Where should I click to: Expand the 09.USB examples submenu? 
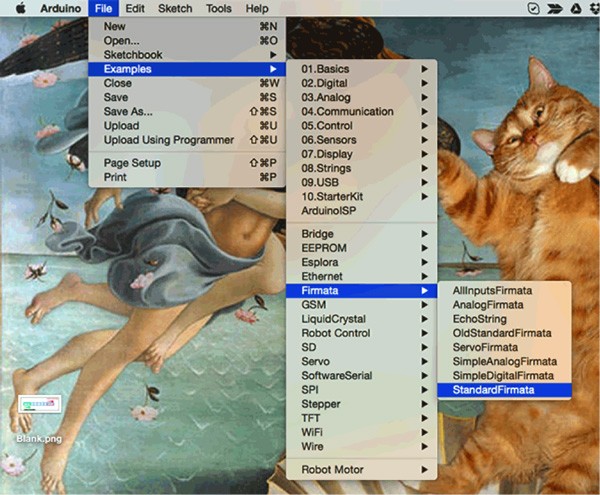[x=362, y=182]
